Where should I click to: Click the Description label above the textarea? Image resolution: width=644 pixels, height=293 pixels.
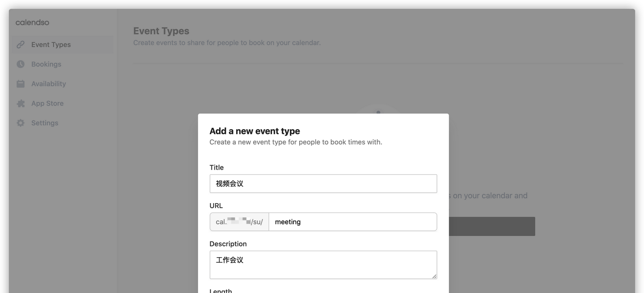pos(228,243)
